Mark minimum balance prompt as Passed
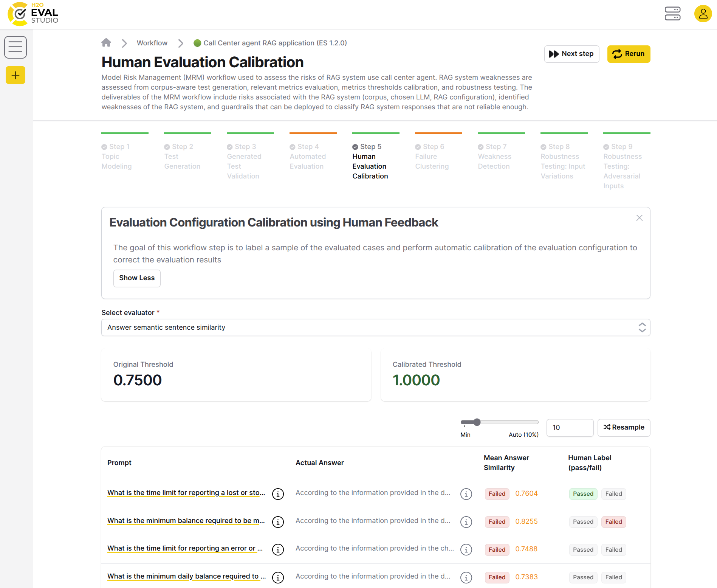 (x=583, y=522)
